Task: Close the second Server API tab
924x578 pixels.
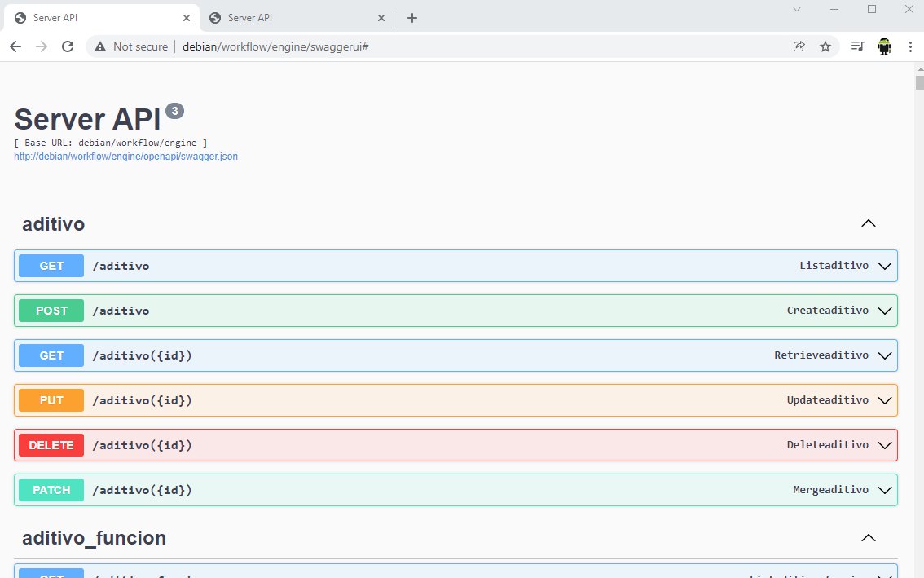Action: [381, 18]
